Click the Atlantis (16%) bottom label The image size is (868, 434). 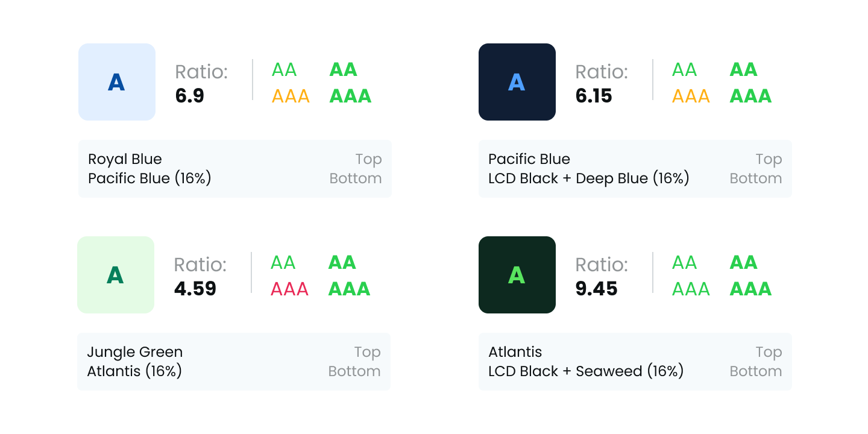(134, 371)
